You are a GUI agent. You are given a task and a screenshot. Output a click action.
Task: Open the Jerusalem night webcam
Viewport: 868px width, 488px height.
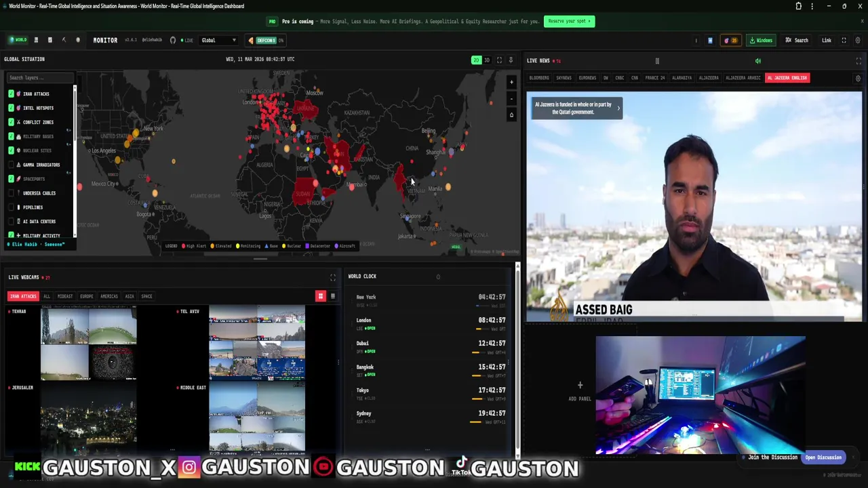click(x=89, y=419)
